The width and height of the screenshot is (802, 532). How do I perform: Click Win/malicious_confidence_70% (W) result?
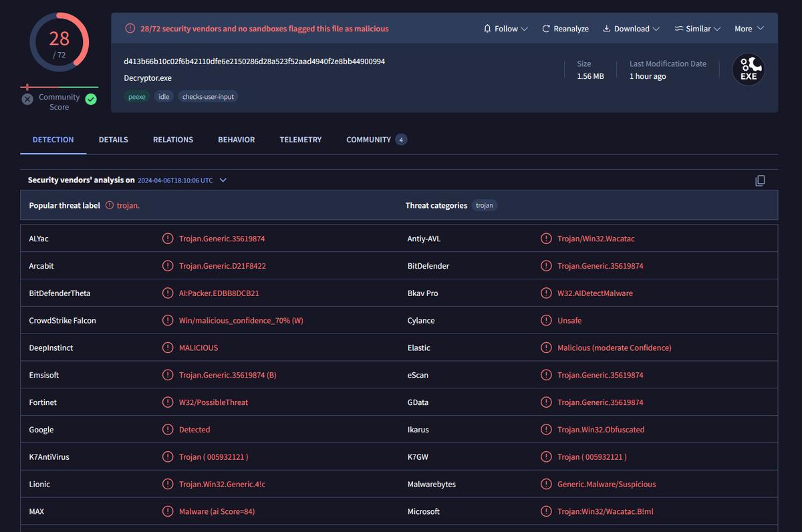click(x=241, y=321)
